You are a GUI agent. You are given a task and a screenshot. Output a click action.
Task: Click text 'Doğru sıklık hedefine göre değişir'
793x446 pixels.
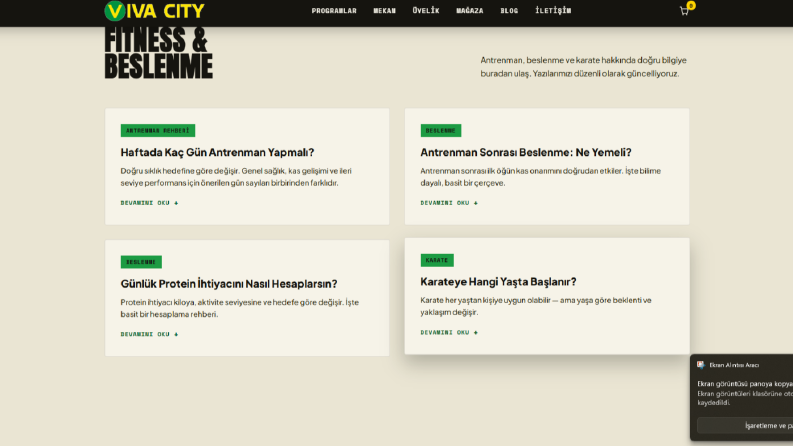[180, 171]
